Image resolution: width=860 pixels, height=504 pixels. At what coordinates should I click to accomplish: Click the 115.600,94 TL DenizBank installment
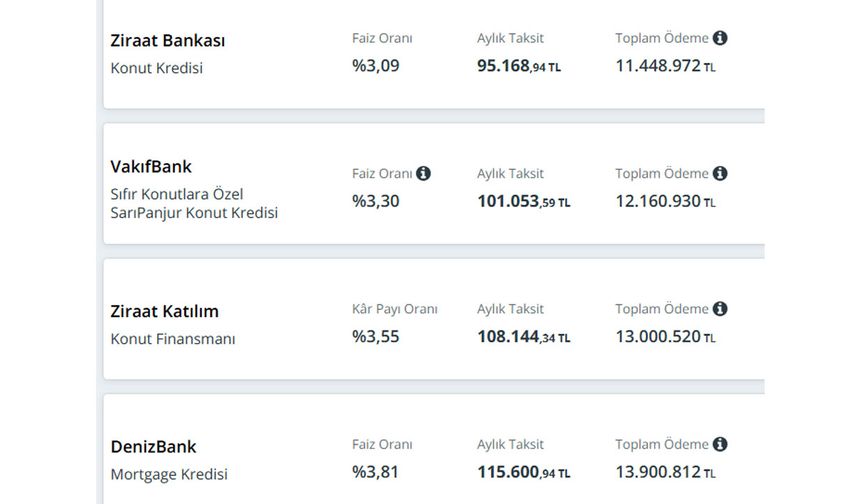[x=524, y=472]
